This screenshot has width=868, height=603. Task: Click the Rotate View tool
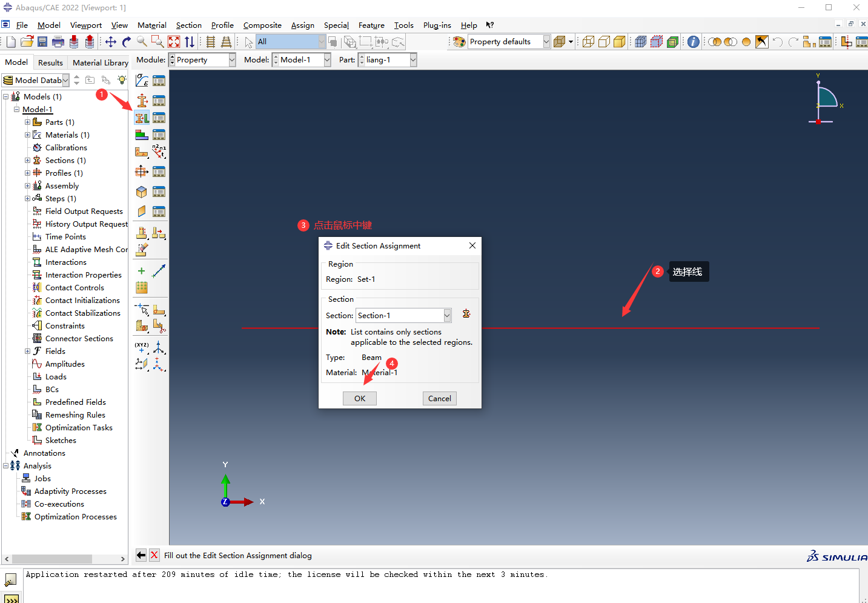point(126,42)
